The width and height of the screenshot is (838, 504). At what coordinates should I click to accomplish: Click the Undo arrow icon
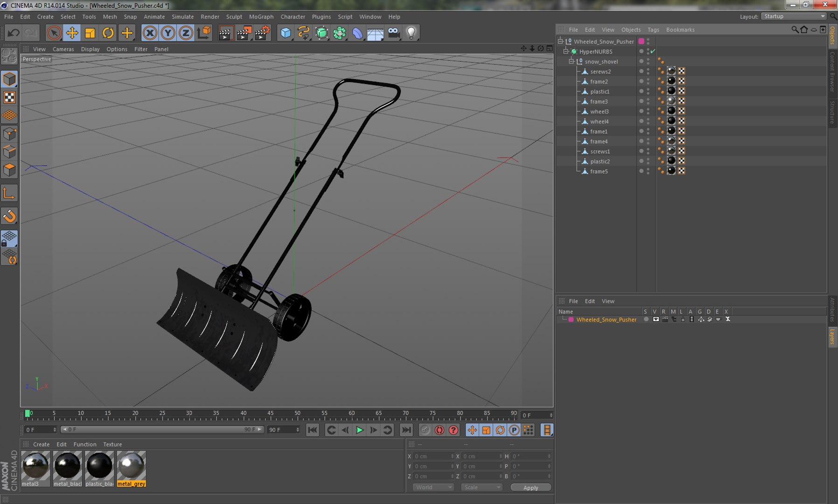coord(14,33)
